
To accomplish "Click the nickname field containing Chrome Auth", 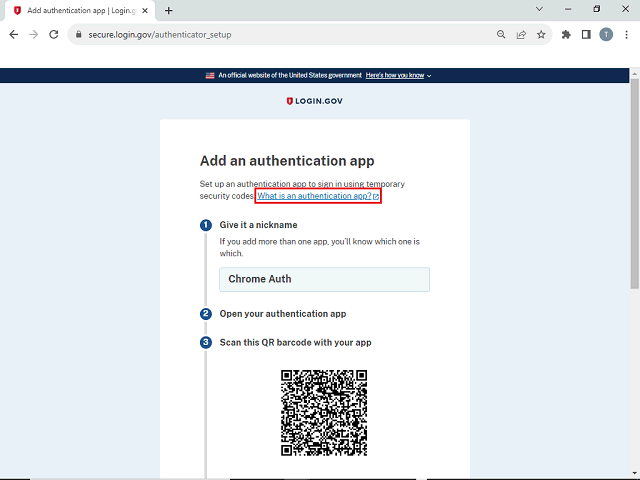I will pyautogui.click(x=324, y=279).
